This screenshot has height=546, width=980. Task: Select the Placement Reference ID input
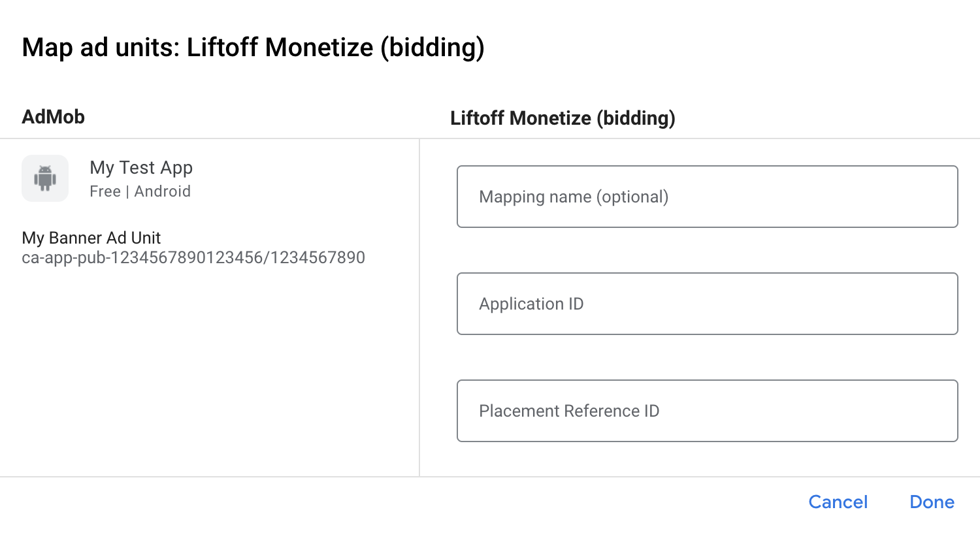[x=707, y=411]
